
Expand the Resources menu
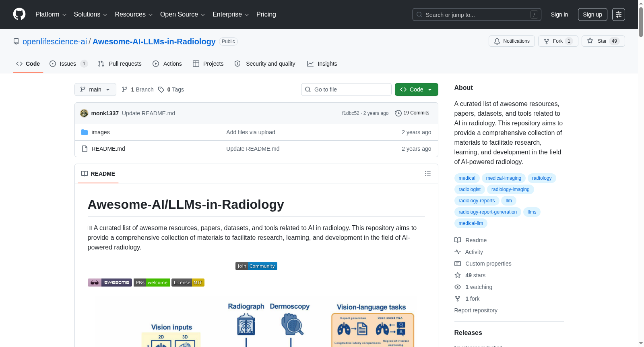[x=134, y=15]
